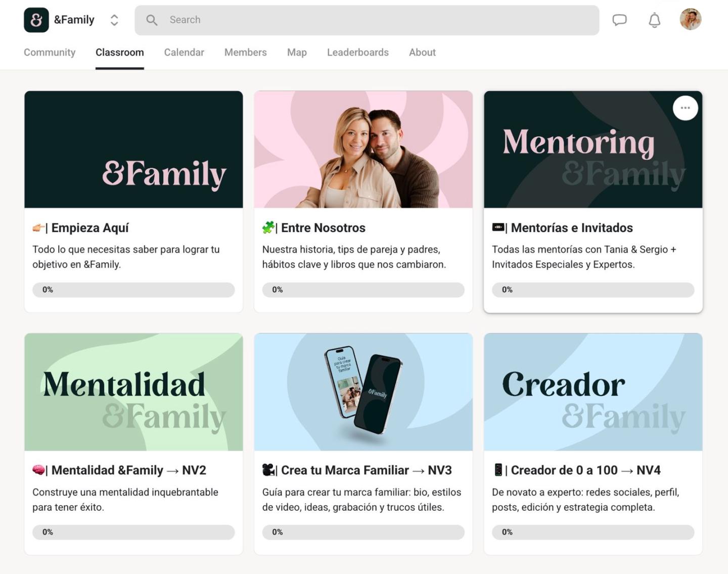Image resolution: width=728 pixels, height=574 pixels.
Task: Go to the Members tab
Action: click(245, 53)
